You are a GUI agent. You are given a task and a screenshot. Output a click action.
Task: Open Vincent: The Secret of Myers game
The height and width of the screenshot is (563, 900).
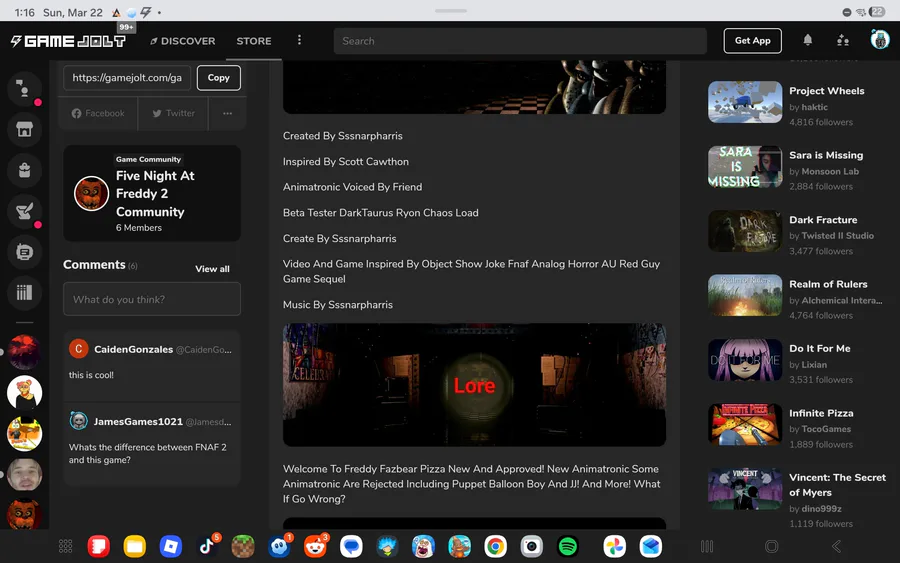[x=837, y=485]
